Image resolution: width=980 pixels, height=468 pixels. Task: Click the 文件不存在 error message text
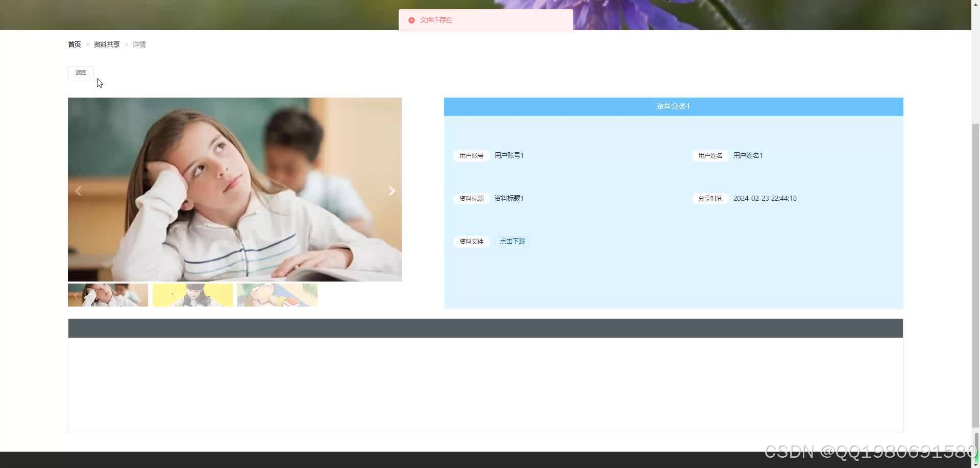point(436,20)
